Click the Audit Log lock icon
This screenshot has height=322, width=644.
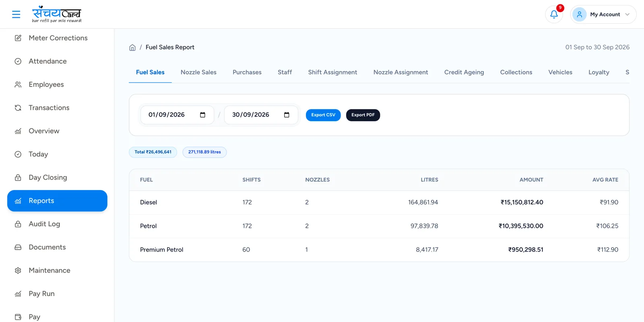18,224
